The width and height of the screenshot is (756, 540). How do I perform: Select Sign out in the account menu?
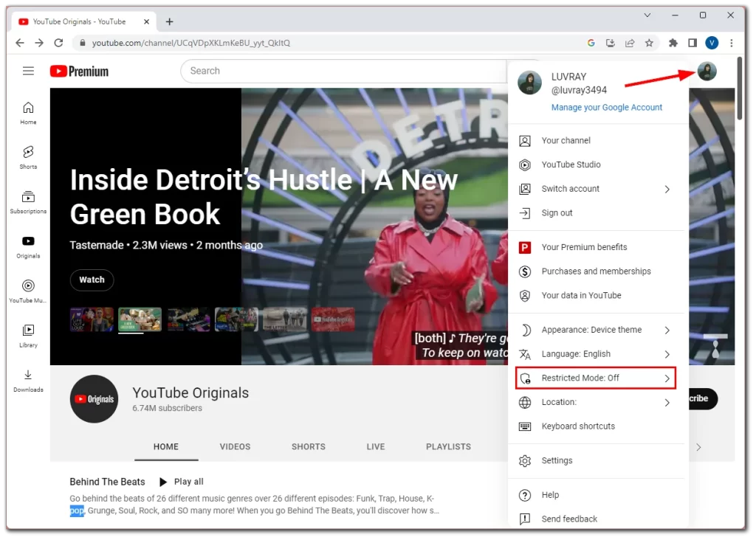(x=596, y=213)
